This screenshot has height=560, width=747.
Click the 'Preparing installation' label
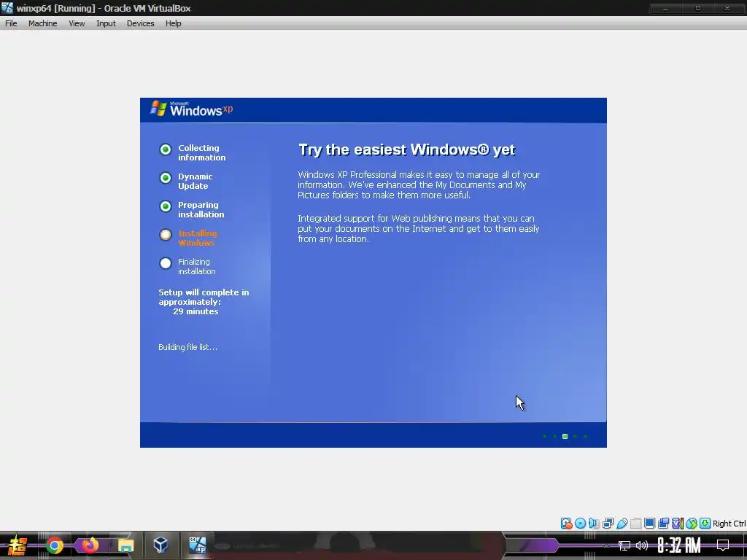click(x=201, y=209)
